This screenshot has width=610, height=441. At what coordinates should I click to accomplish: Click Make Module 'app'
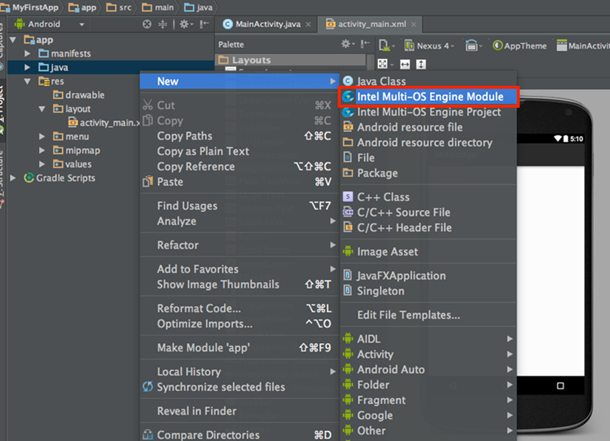pyautogui.click(x=239, y=347)
